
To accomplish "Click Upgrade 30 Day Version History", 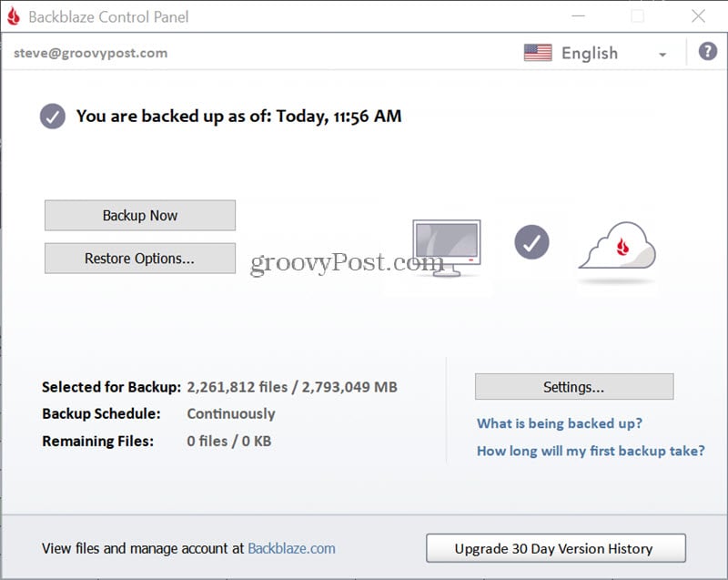I will tap(555, 549).
